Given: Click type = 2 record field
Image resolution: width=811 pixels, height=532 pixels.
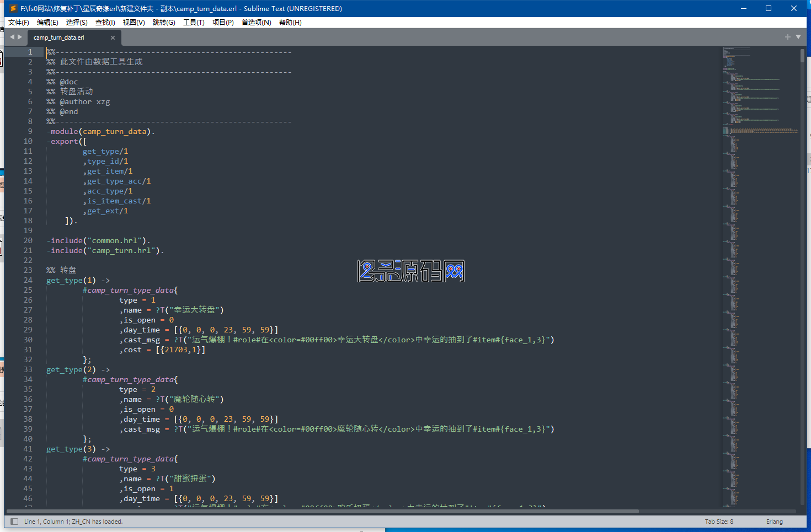Looking at the screenshot, I should click(137, 389).
